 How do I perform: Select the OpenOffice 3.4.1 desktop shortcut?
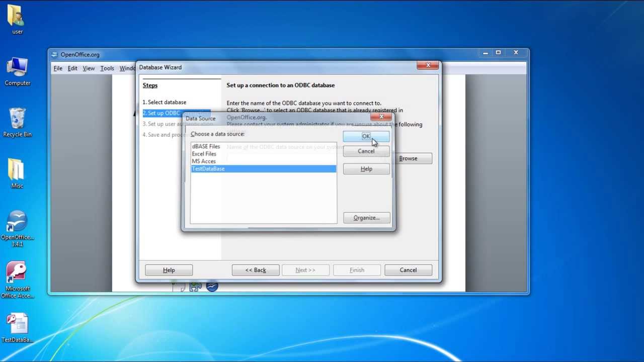(x=17, y=229)
